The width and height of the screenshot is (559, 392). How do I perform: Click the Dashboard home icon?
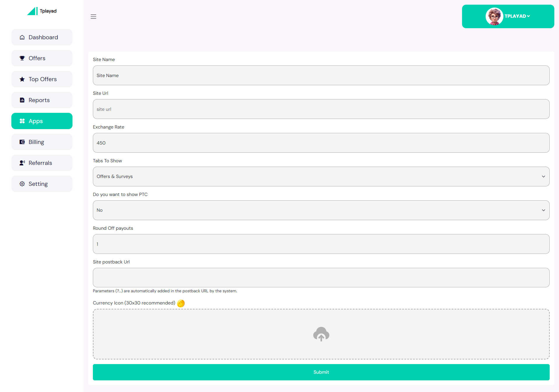(x=22, y=37)
